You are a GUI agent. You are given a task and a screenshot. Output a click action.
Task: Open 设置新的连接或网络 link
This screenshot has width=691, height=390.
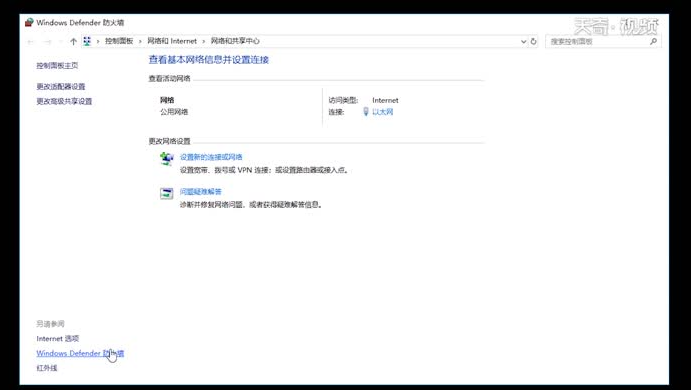(x=211, y=157)
